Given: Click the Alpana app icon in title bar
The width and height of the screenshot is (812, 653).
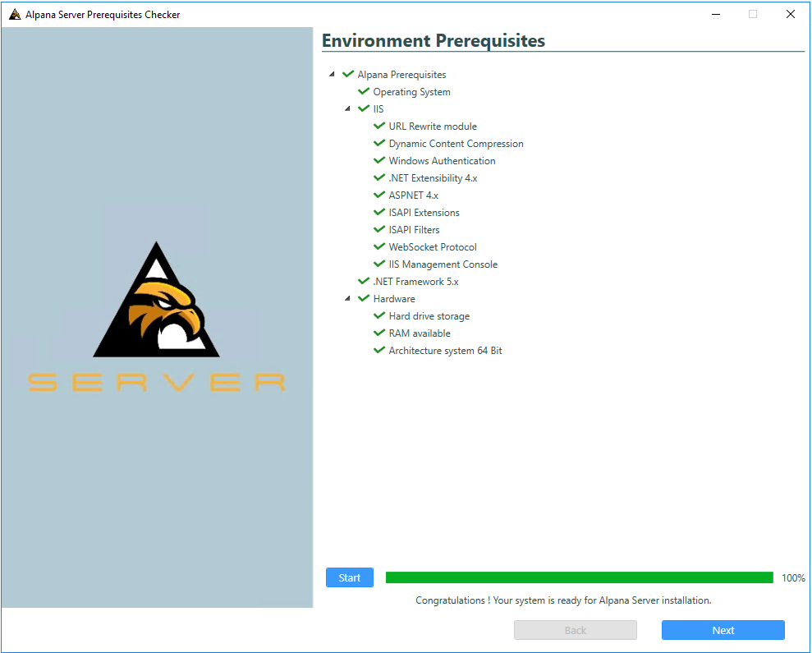Looking at the screenshot, I should tap(15, 15).
